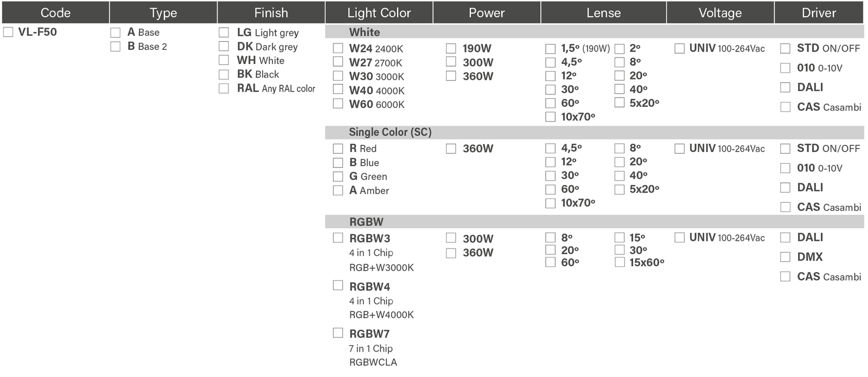Viewport: 868px width, 377px height.
Task: Check W27 2700K light color
Action: pyautogui.click(x=338, y=62)
